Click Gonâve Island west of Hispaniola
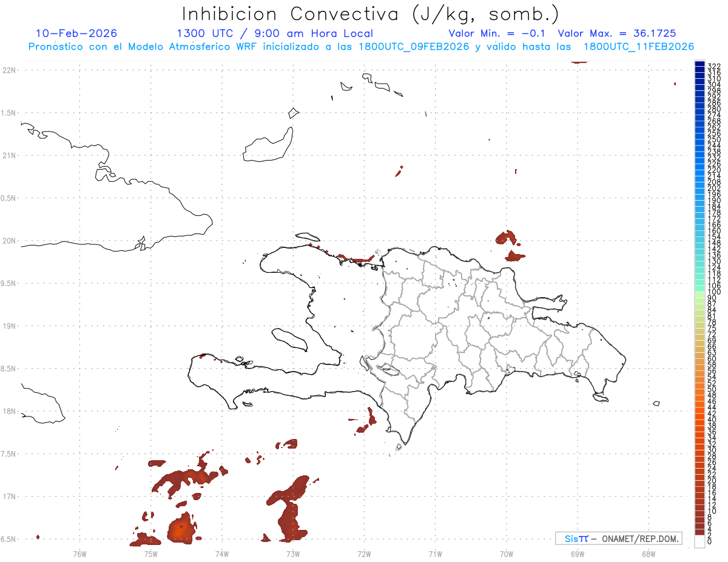728x562 pixels. pyautogui.click(x=289, y=339)
